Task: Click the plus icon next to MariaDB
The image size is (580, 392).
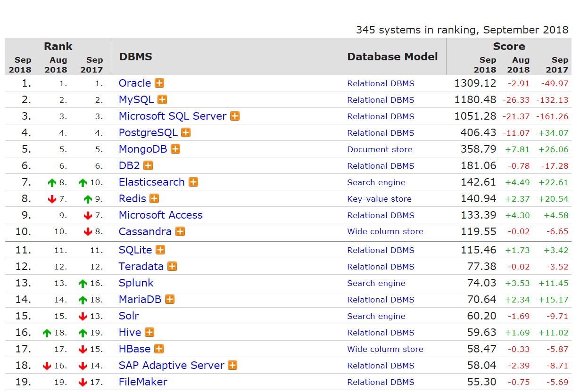Action: click(x=170, y=299)
